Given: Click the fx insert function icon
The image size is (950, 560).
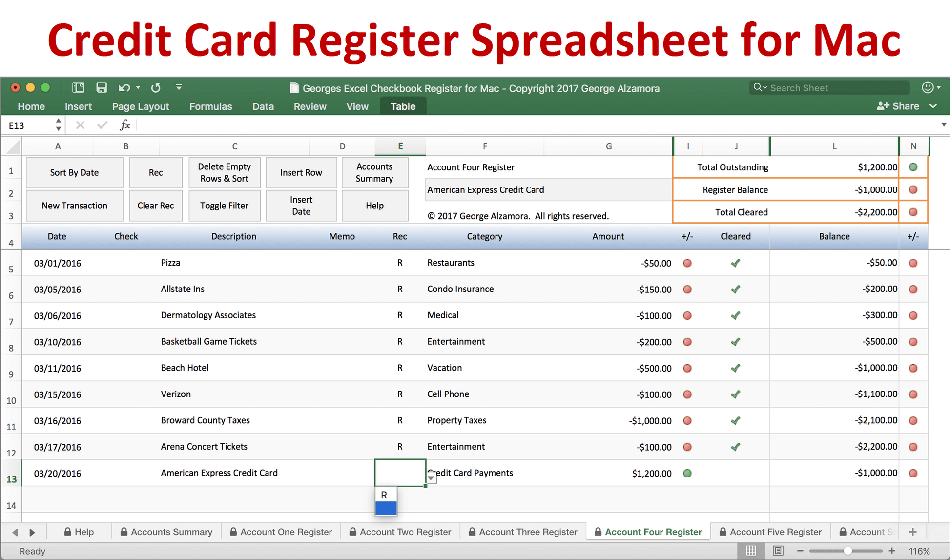Looking at the screenshot, I should [x=125, y=125].
